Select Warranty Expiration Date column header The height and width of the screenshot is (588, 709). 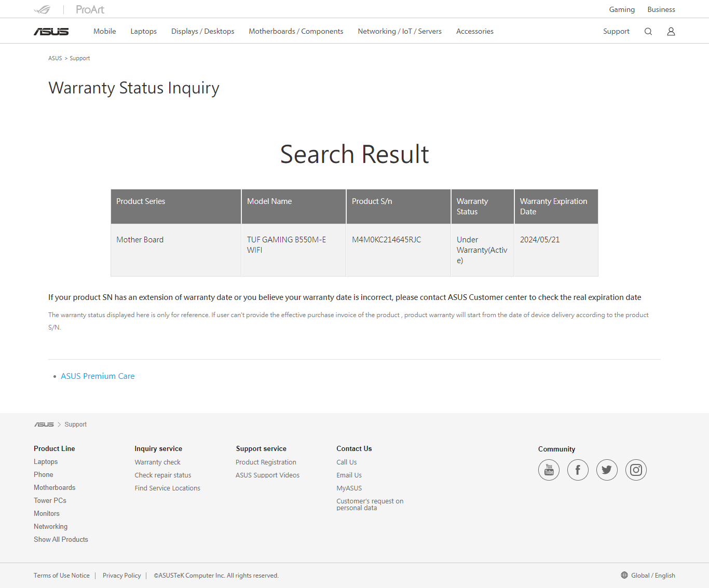556,207
